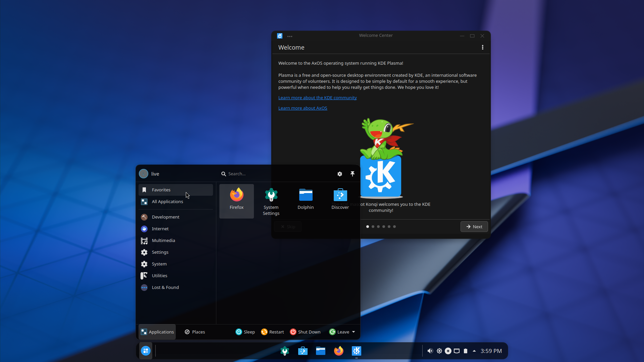Expand the Leave dropdown
644x362 pixels.
[342, 332]
